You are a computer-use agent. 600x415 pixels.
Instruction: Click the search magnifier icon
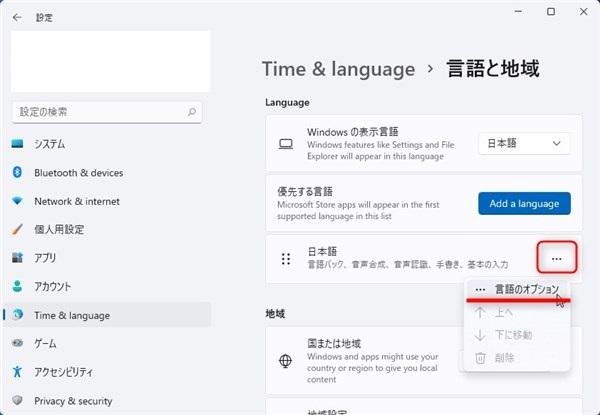tap(192, 112)
